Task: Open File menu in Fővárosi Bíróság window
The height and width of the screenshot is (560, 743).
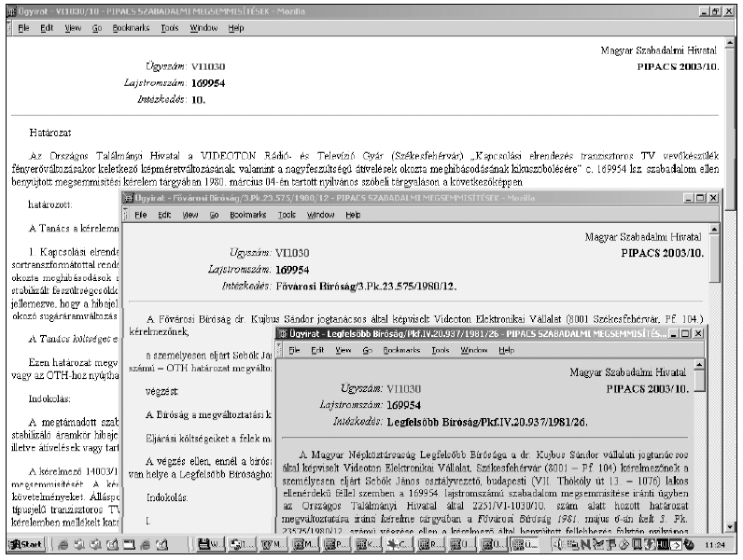Action: [142, 215]
